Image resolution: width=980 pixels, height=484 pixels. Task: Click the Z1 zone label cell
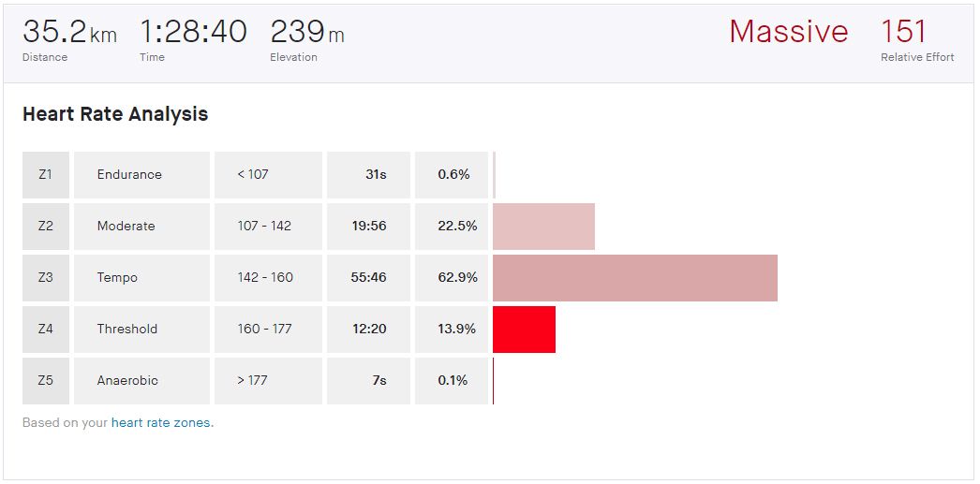coord(46,175)
